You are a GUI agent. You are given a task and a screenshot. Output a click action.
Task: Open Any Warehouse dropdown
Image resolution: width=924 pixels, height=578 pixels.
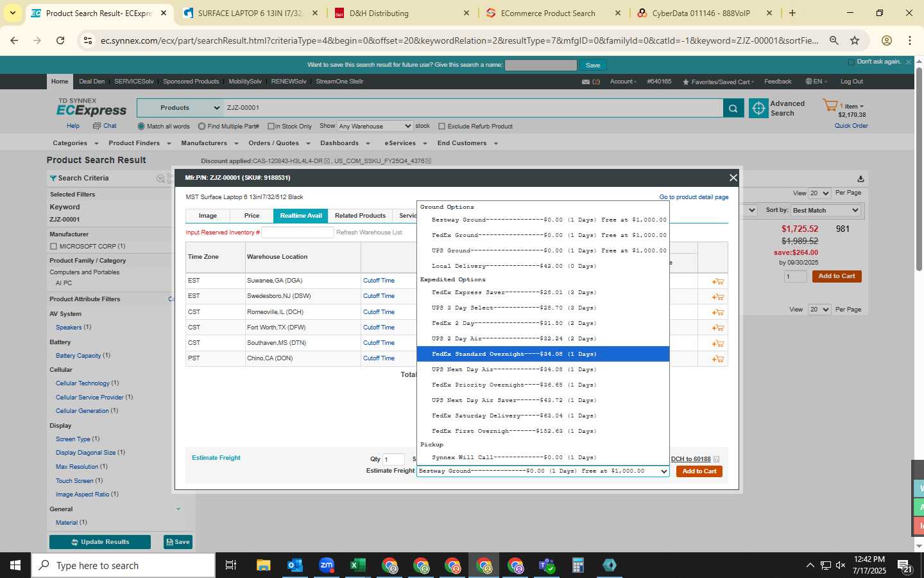pos(375,127)
